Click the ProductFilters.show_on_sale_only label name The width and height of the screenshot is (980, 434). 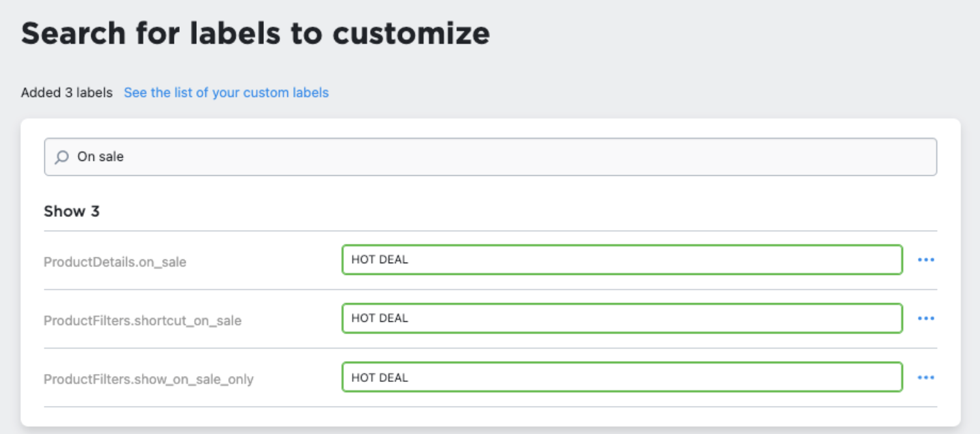click(x=148, y=379)
